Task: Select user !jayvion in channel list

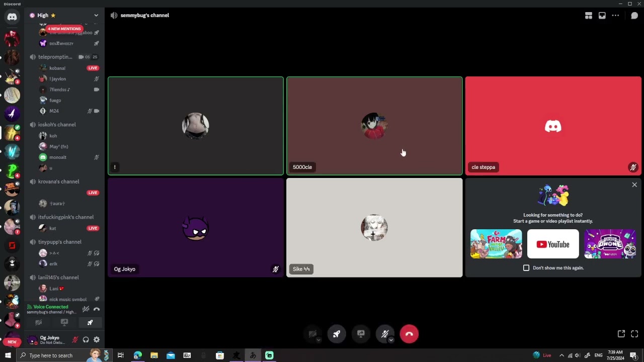Action: [58, 79]
